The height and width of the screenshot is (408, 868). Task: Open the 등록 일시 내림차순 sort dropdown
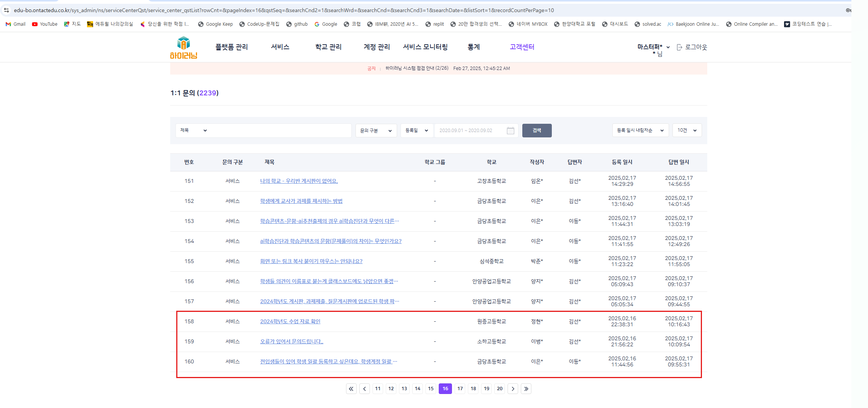click(640, 131)
